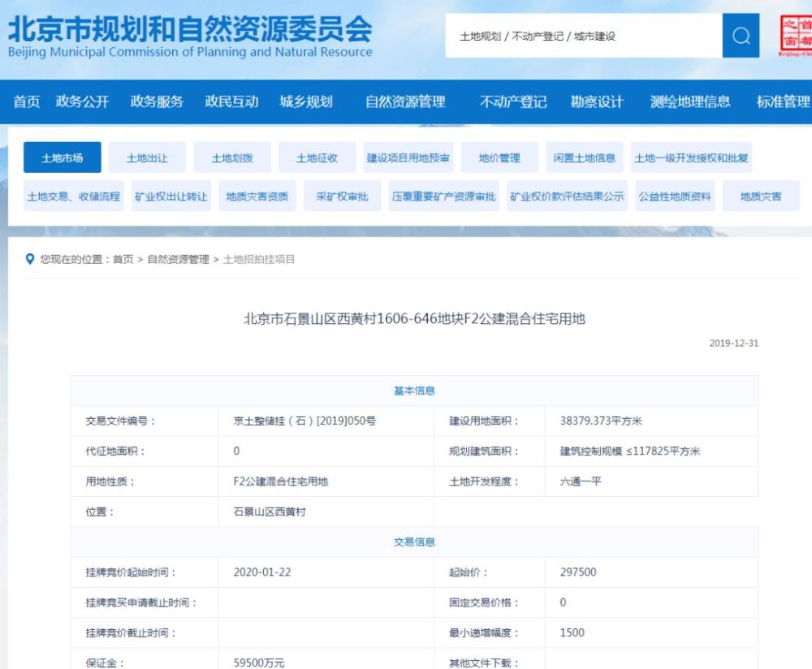This screenshot has width=812, height=669.
Task: Open 首页 in main navigation
Action: coord(27,101)
